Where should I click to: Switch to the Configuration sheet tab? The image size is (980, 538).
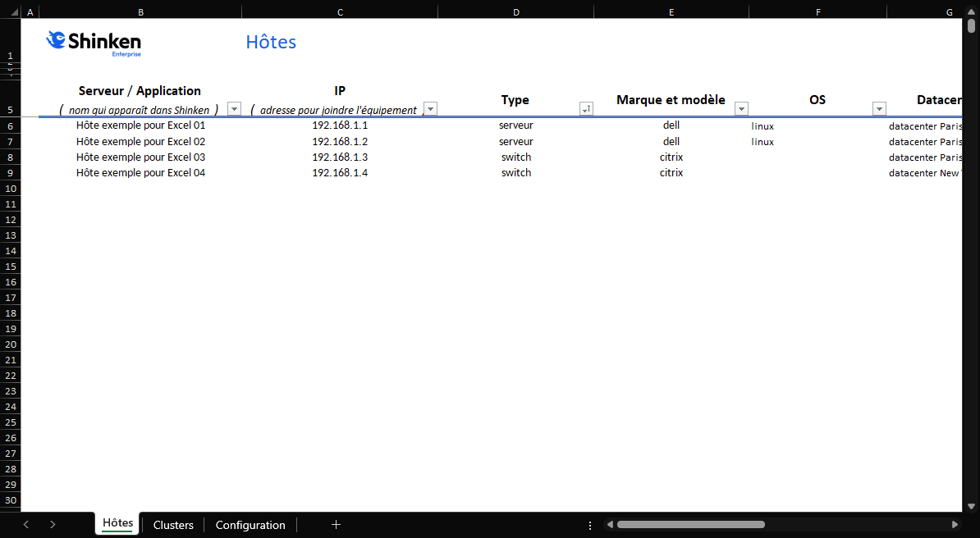pyautogui.click(x=250, y=525)
